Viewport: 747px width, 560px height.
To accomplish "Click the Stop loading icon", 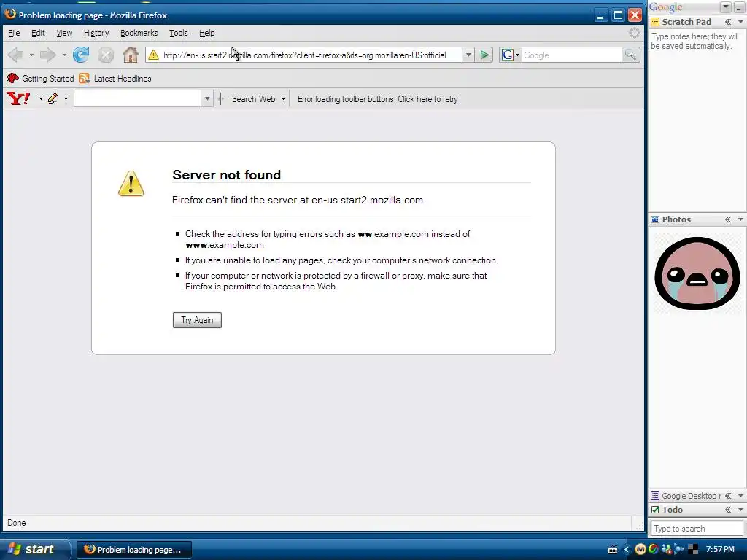I will point(106,55).
